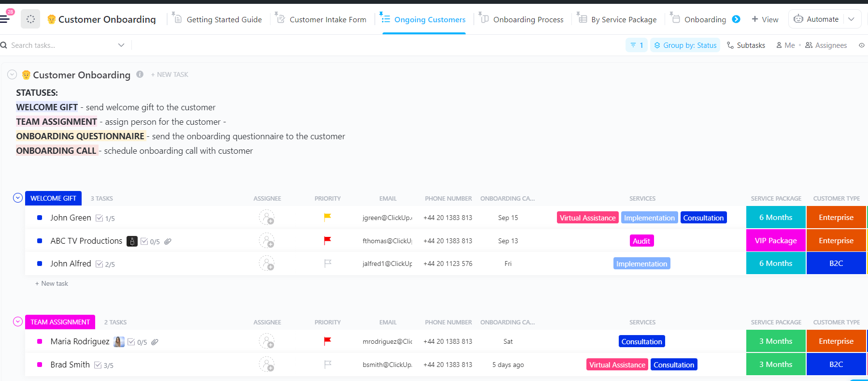Click + New task under WELCOME GIFT
The image size is (868, 381).
click(52, 283)
